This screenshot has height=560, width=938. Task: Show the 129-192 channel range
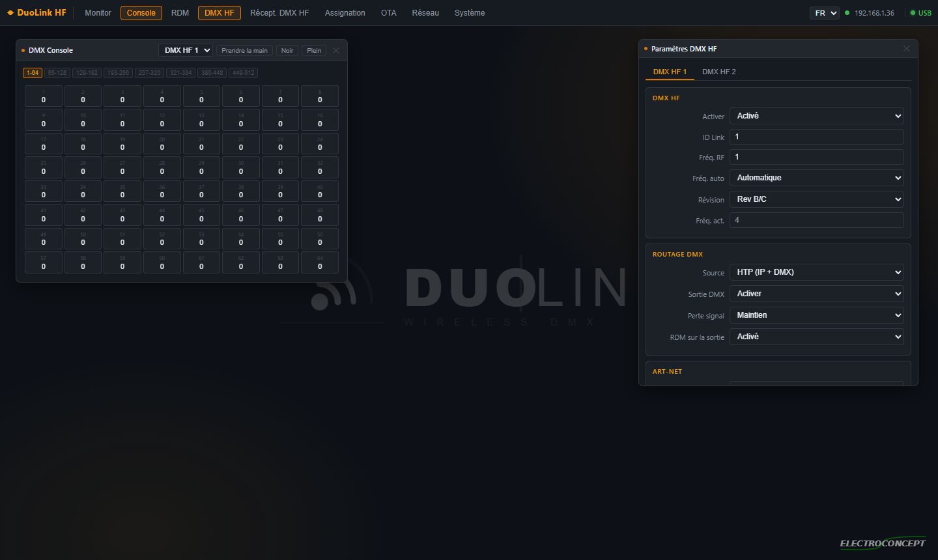(87, 73)
